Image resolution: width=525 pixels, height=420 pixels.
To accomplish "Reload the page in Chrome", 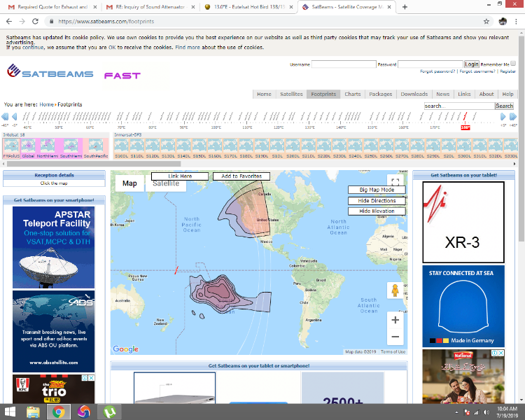I will pos(35,22).
